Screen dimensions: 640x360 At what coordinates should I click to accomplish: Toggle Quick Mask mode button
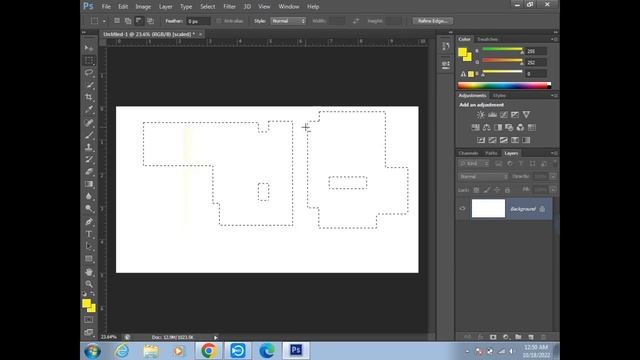pyautogui.click(x=89, y=320)
